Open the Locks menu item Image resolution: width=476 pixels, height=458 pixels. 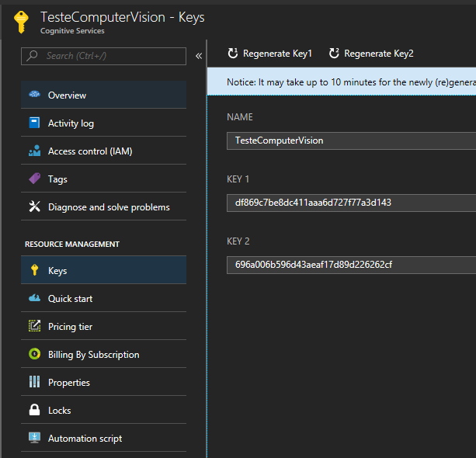click(x=103, y=410)
